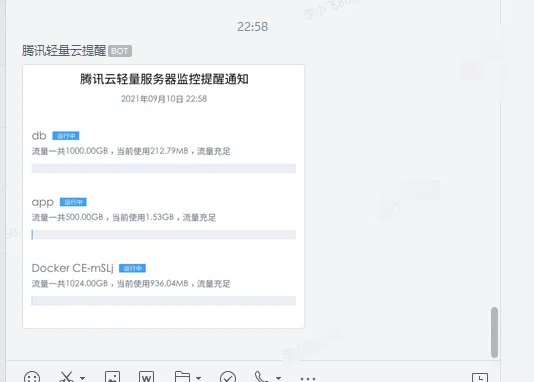Open more tools via the three dots
Viewport: 534px width, 382px height.
pyautogui.click(x=308, y=379)
